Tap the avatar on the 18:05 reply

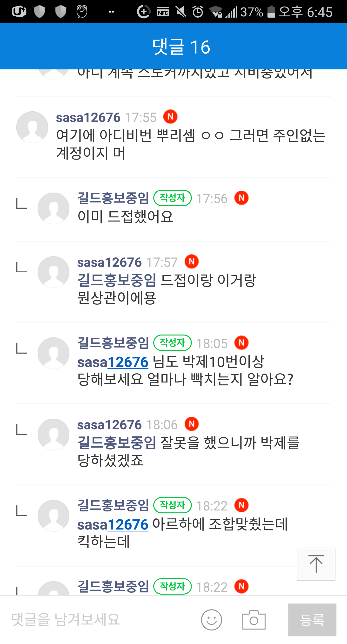53,353
